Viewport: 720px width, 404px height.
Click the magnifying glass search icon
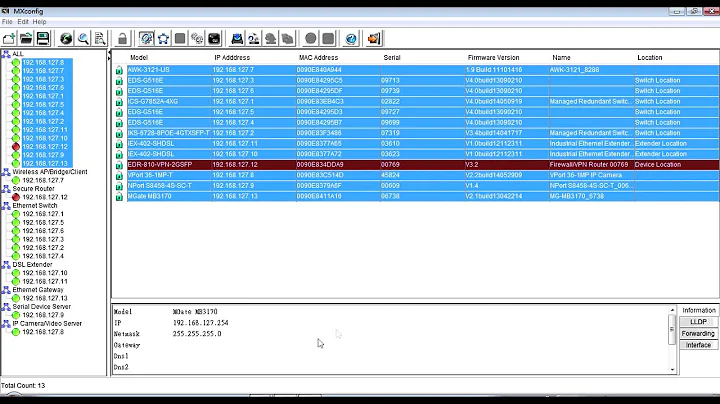(83, 39)
